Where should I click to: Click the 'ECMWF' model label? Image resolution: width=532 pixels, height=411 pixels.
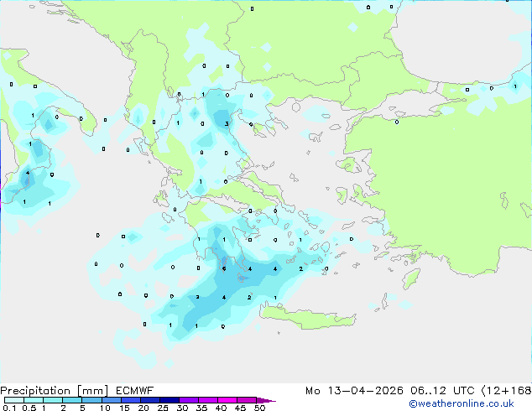point(135,391)
